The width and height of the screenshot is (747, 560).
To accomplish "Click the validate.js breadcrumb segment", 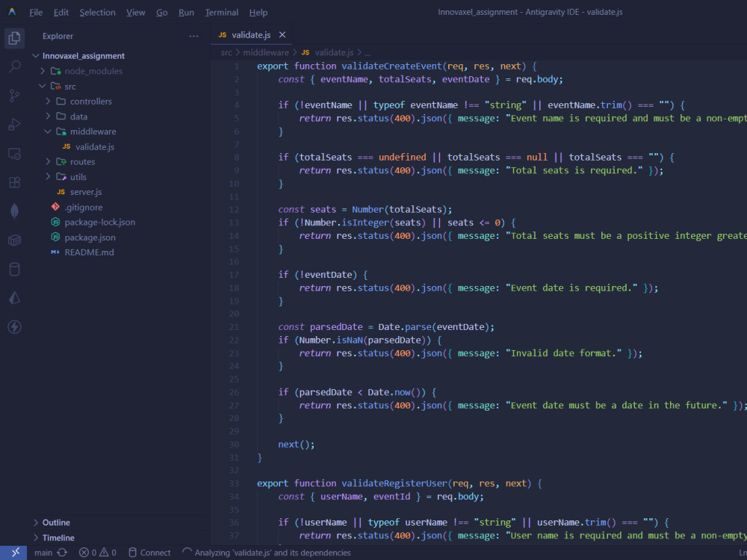I will pyautogui.click(x=333, y=52).
